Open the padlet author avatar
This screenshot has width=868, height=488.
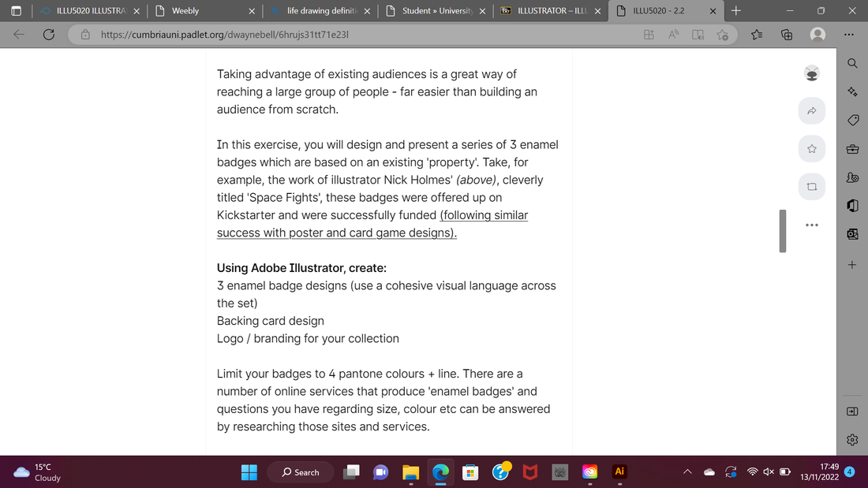[811, 73]
